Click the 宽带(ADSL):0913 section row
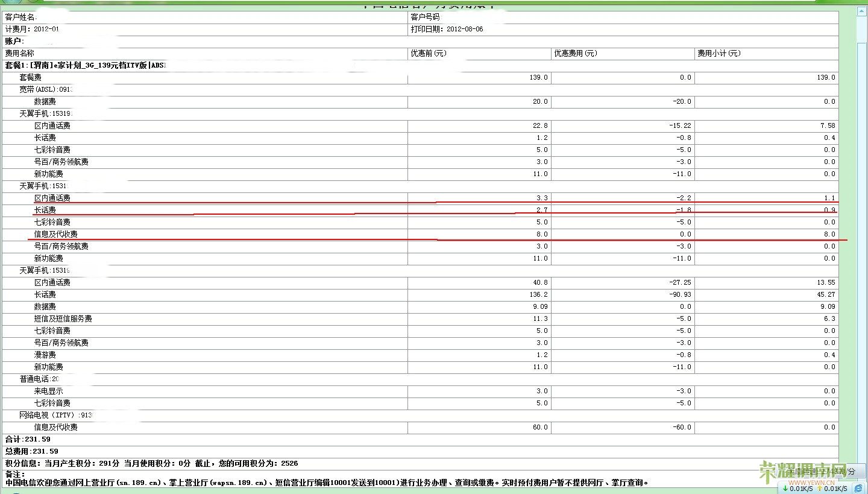The width and height of the screenshot is (868, 494). (x=420, y=89)
